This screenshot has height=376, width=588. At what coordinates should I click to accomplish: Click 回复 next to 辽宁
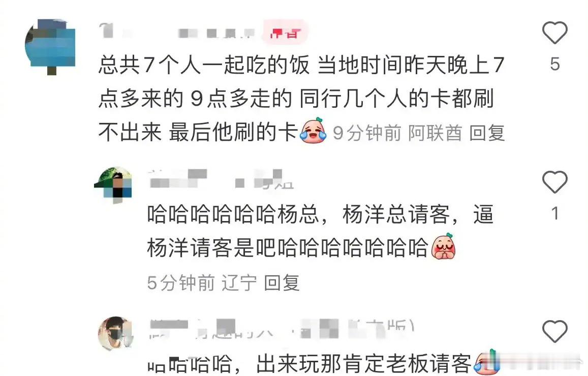[282, 283]
